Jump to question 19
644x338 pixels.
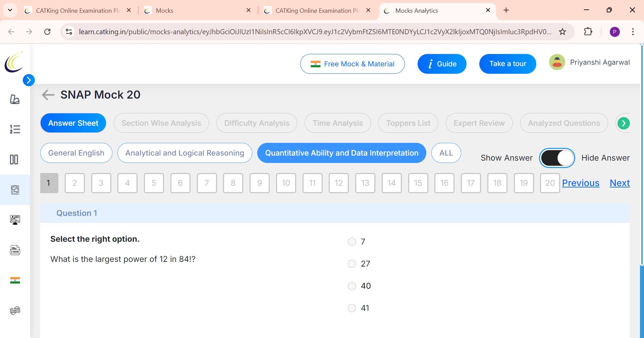point(524,183)
